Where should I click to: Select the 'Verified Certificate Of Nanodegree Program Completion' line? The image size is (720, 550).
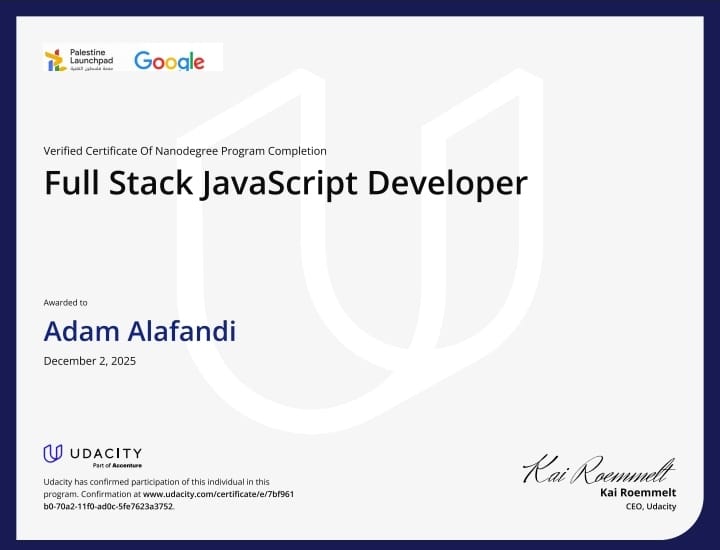point(185,151)
